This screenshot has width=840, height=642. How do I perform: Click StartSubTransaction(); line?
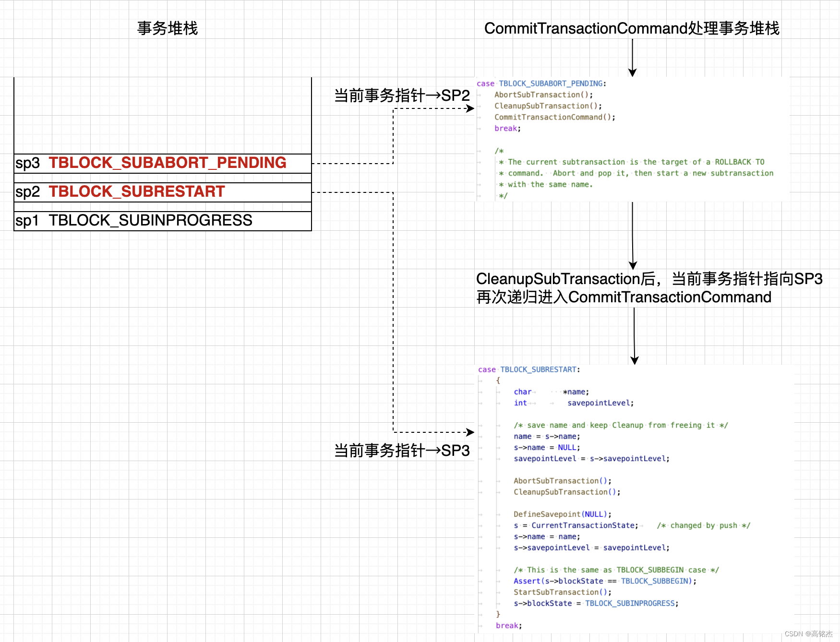(x=563, y=593)
